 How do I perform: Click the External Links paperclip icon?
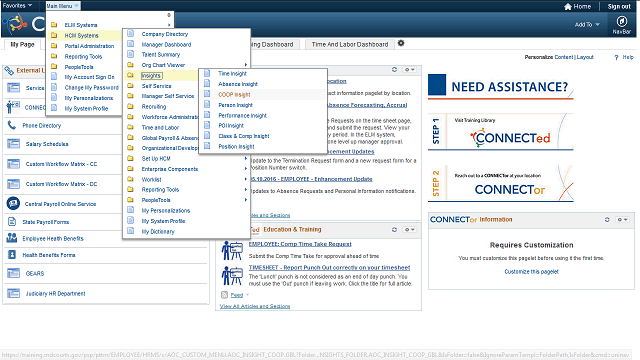(9, 71)
